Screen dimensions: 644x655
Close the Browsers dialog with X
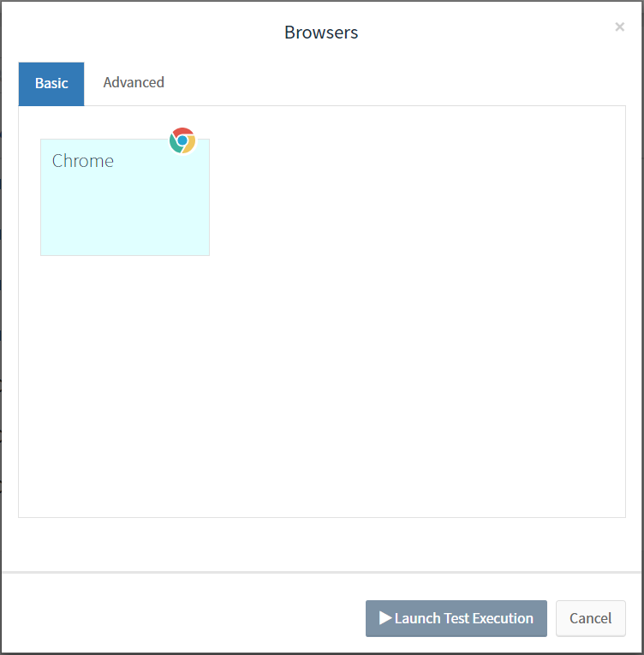[x=619, y=27]
